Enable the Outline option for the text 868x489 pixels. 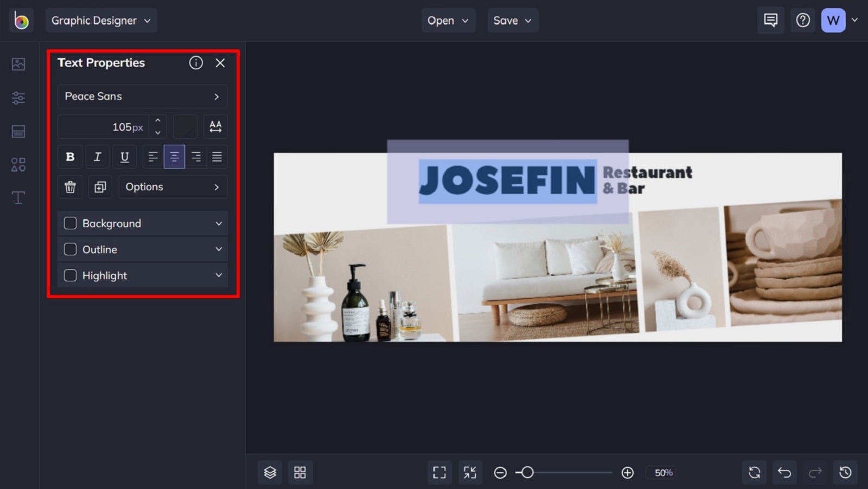pyautogui.click(x=69, y=249)
